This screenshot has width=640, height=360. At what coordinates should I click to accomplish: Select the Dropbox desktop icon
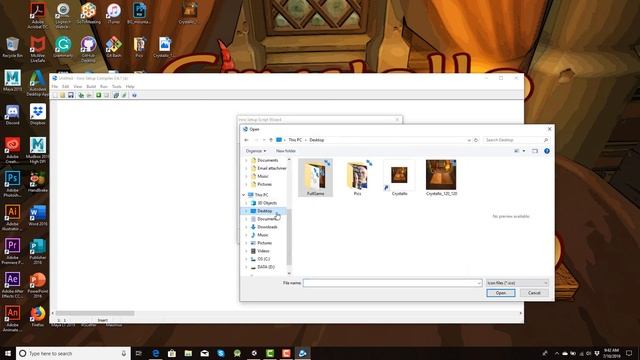click(38, 114)
